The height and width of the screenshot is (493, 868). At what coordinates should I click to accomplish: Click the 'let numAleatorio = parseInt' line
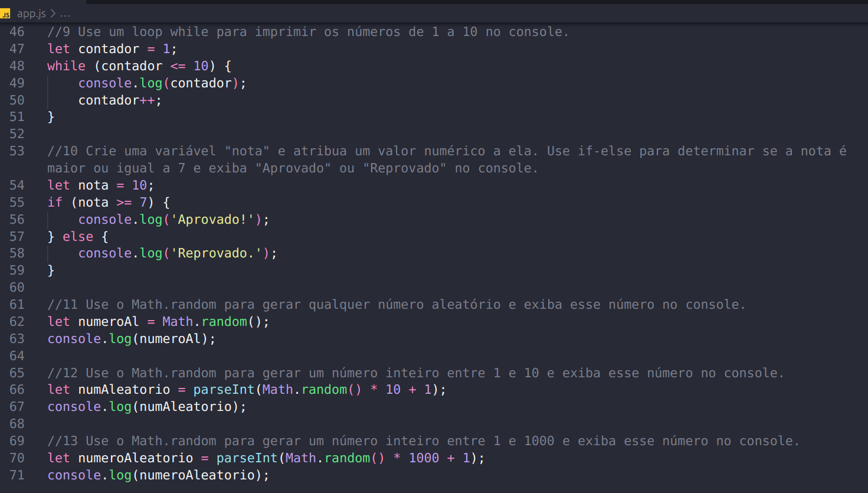247,390
